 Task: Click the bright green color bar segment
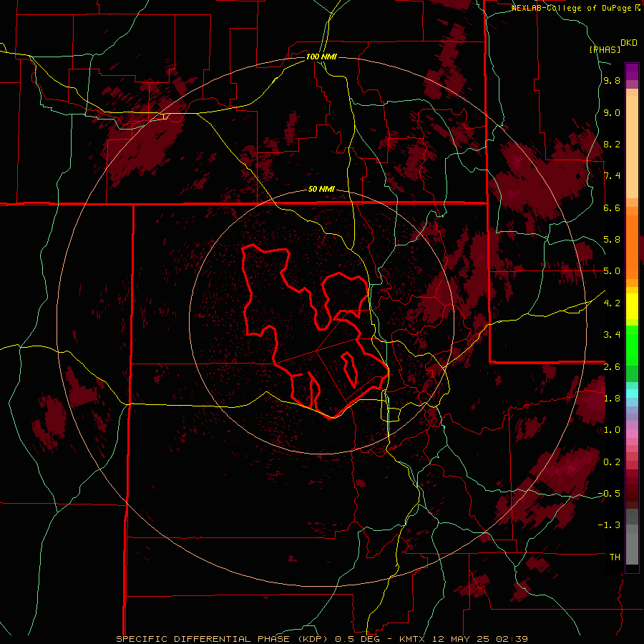(632, 344)
